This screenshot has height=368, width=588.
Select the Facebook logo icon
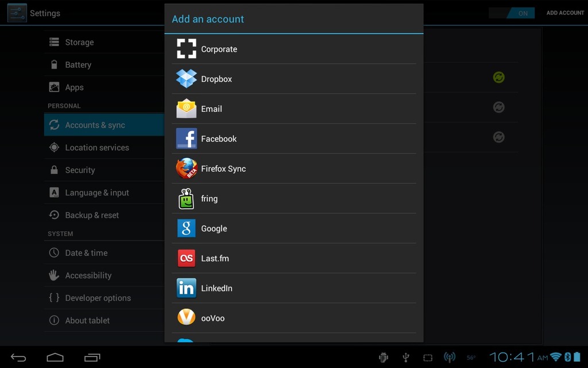click(x=187, y=139)
